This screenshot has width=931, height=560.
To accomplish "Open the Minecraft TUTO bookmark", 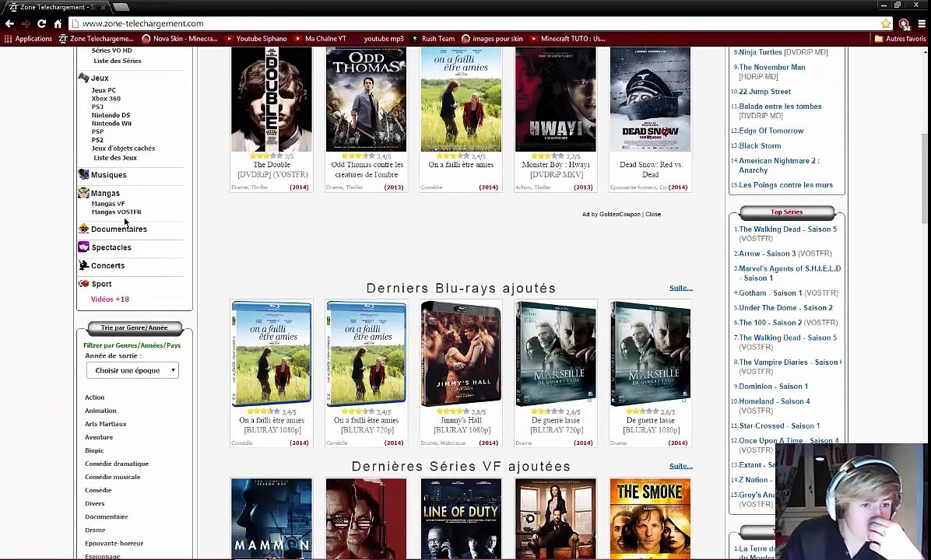I will pos(567,39).
